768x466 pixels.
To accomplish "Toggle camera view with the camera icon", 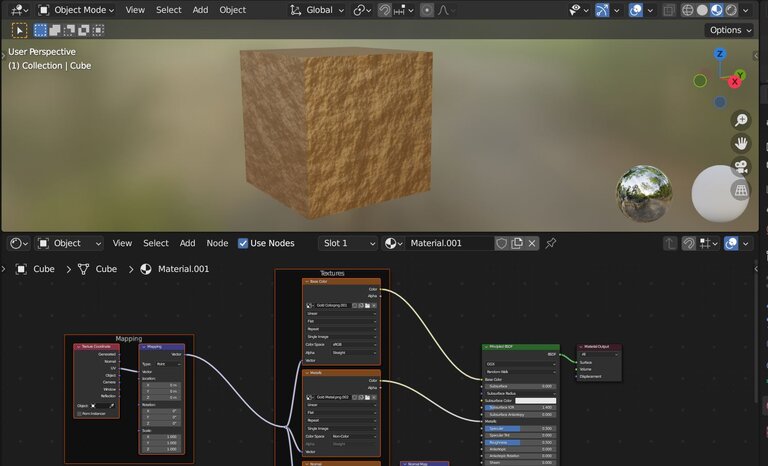I will [741, 166].
